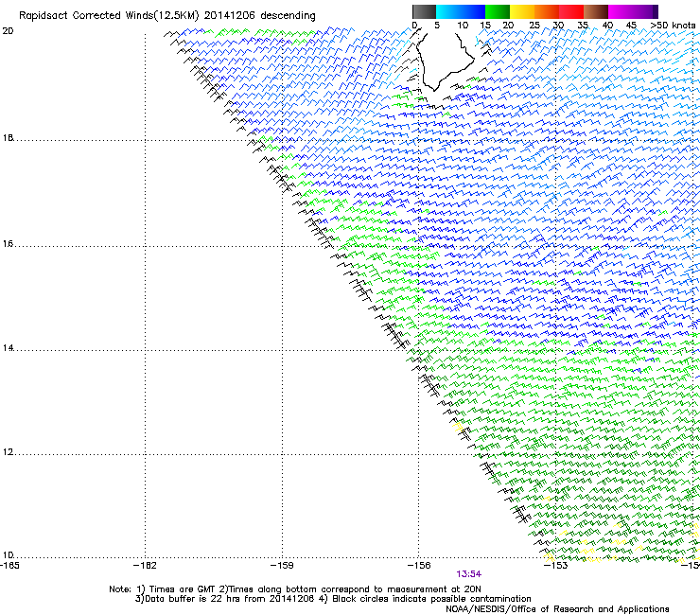Click the purple 13:54 time label

click(469, 574)
